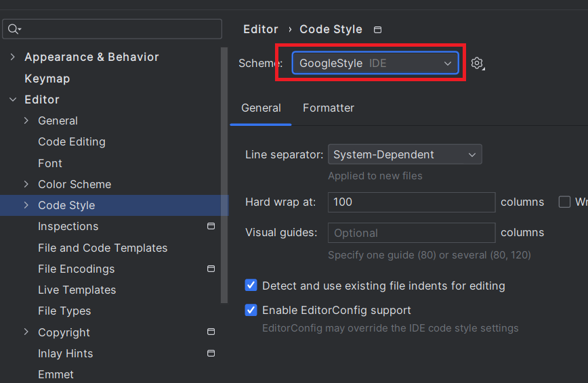Screen dimensions: 588x383
Task: Open the Line separator dropdown
Action: [x=405, y=154]
